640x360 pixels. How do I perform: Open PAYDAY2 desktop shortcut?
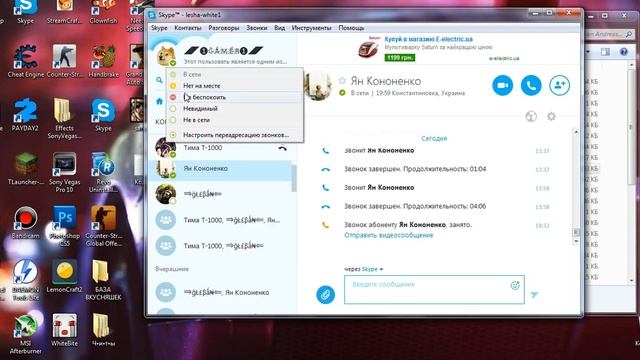(25, 115)
